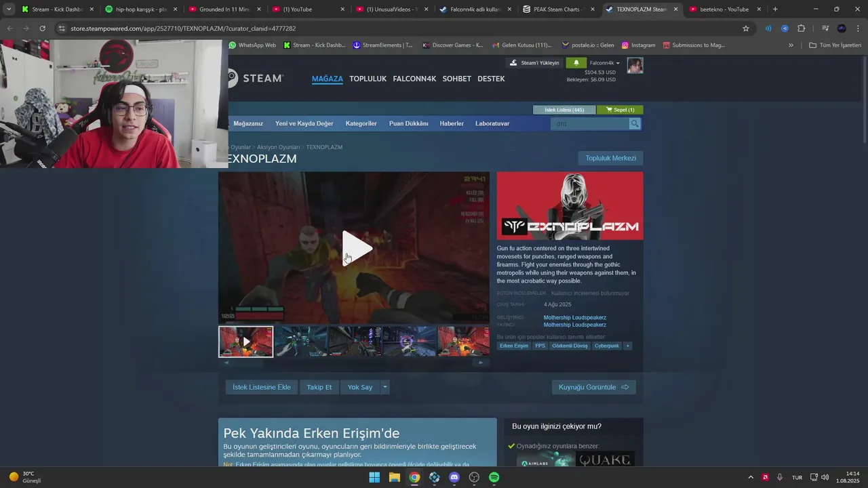Open StreamElements bookmark
This screenshot has width=868, height=488.
(382, 45)
